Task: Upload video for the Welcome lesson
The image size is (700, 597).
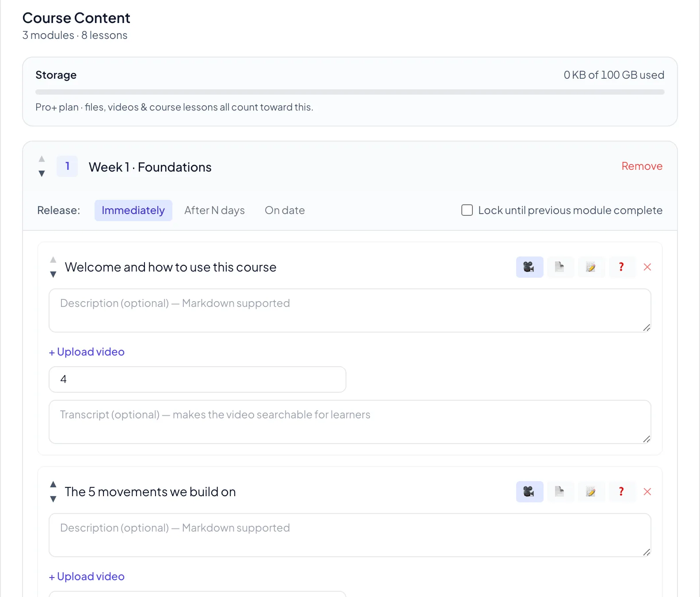Action: (87, 352)
